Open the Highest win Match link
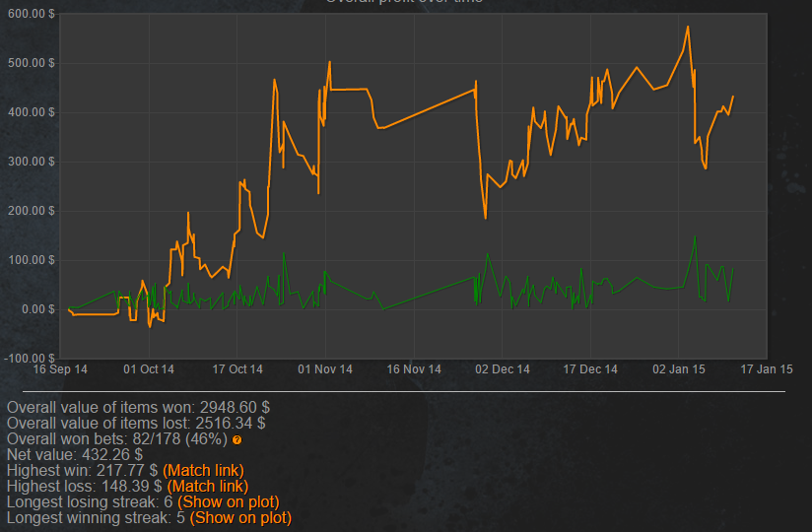This screenshot has width=812, height=532. tap(203, 470)
